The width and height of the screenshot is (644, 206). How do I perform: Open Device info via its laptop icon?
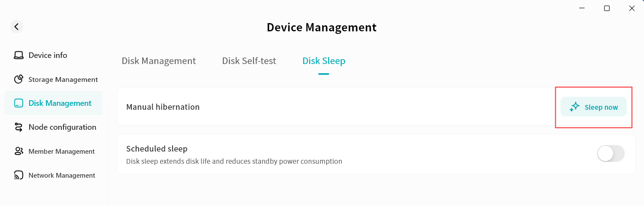(x=19, y=55)
